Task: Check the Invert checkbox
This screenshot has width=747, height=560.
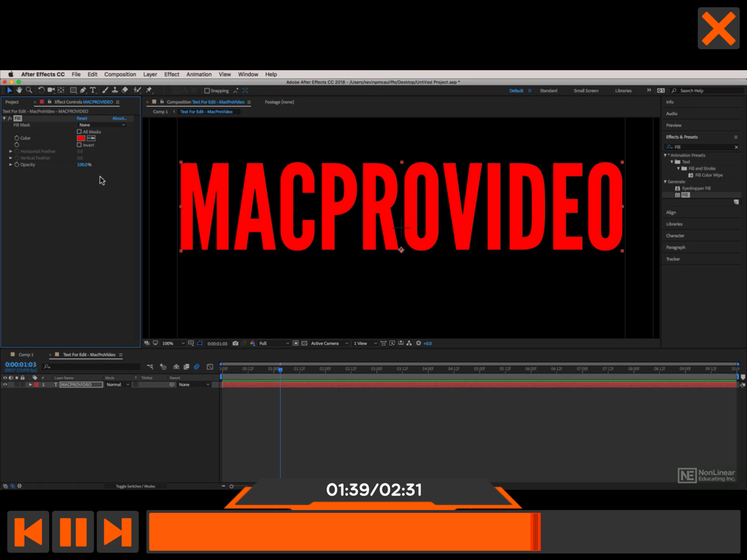Action: coord(79,146)
